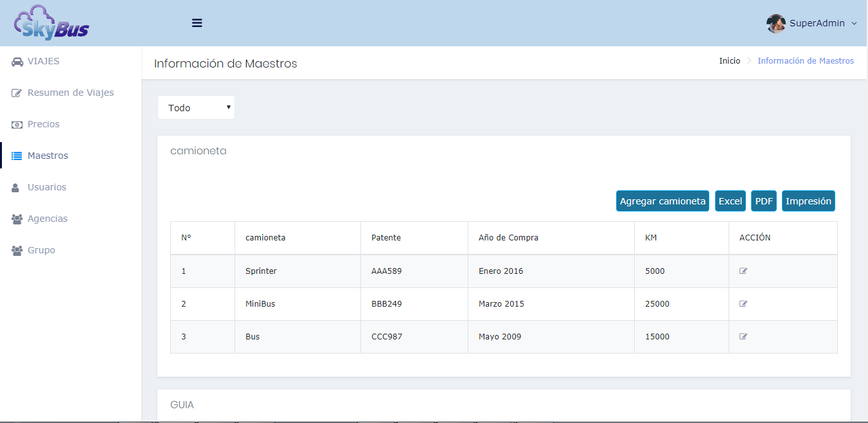Open Resumen de Viajes menu item
Image resolution: width=868 pixels, height=423 pixels.
pyautogui.click(x=70, y=93)
